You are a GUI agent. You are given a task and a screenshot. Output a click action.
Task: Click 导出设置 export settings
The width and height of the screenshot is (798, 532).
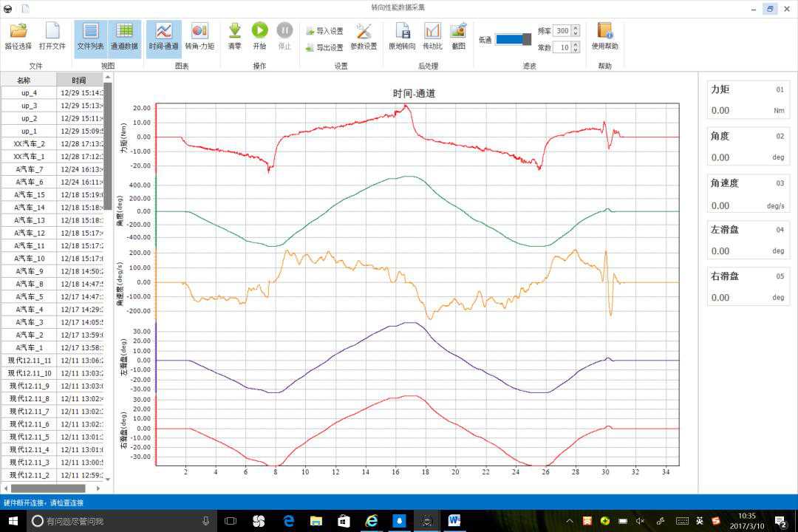click(x=324, y=47)
